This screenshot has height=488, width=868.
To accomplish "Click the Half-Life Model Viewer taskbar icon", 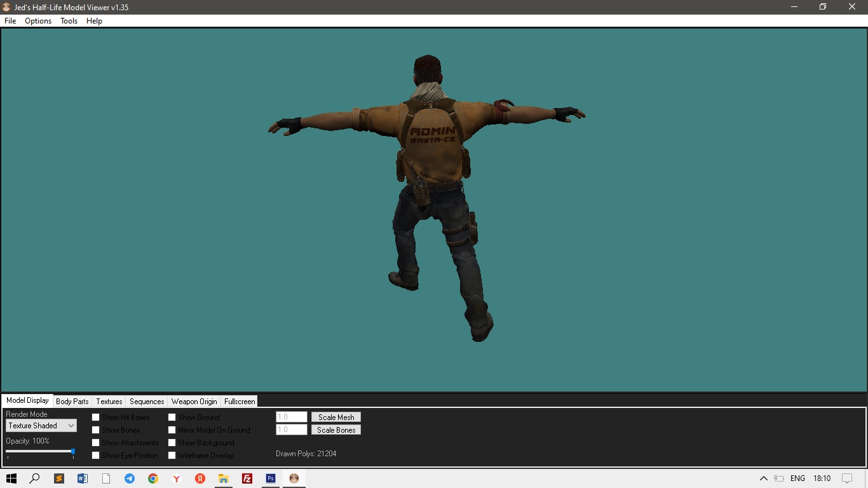I will (x=294, y=478).
